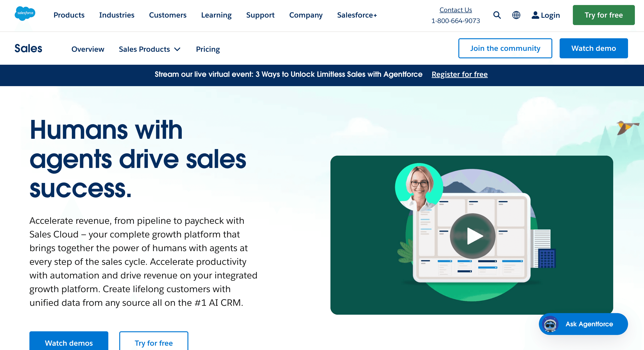Click the green Try for free button
The image size is (644, 350).
click(603, 15)
